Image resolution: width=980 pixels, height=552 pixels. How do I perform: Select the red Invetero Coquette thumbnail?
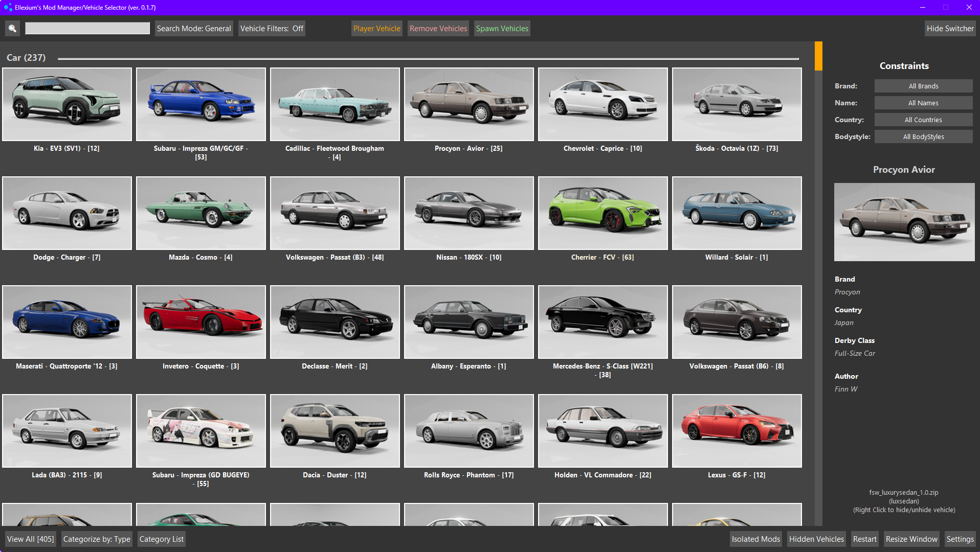click(x=201, y=322)
